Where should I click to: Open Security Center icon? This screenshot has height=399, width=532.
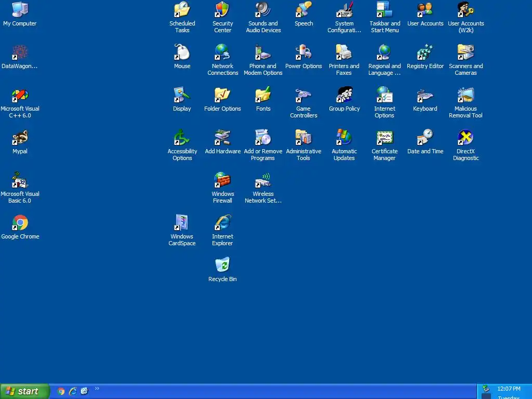coord(222,17)
